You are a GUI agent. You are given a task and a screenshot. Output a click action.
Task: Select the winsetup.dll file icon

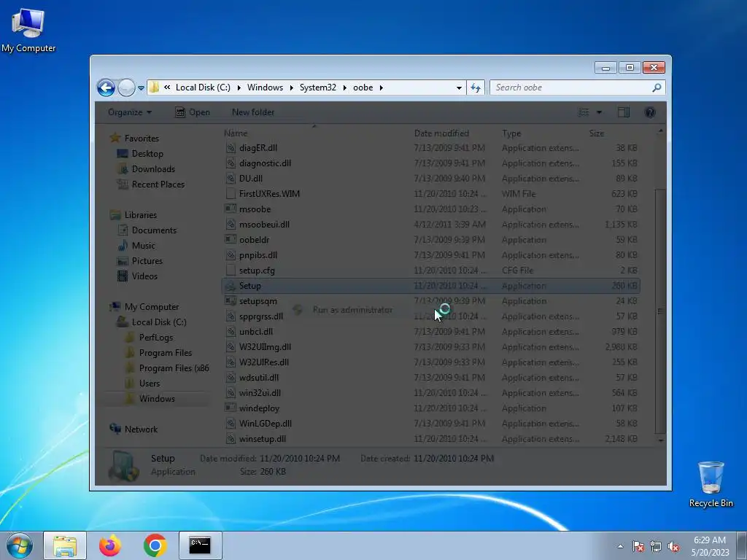tap(231, 438)
